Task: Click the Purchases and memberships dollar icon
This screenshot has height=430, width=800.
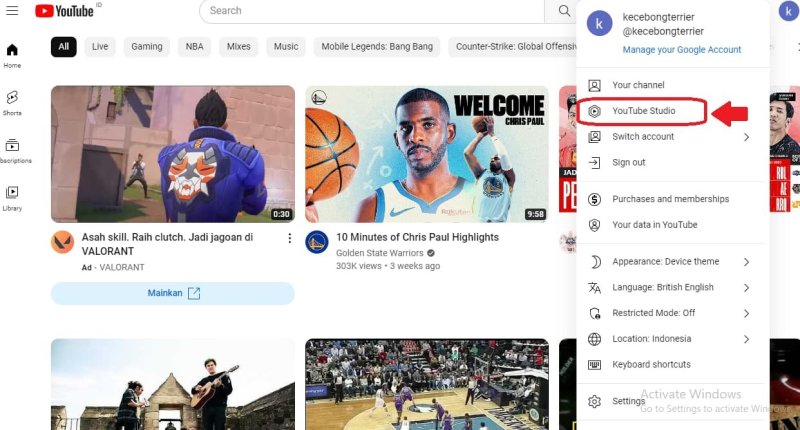Action: pyautogui.click(x=594, y=199)
